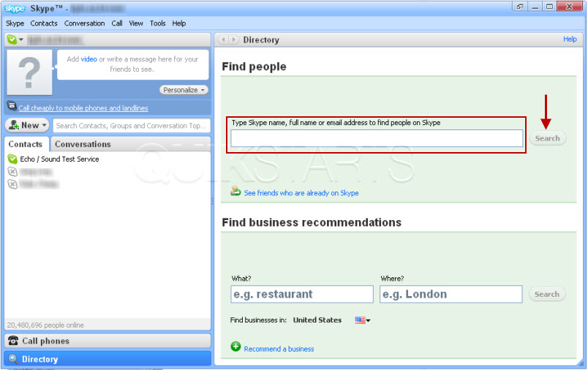Click 'Call cheaply to mobile phones and landlines'
588x370 pixels.
click(83, 108)
